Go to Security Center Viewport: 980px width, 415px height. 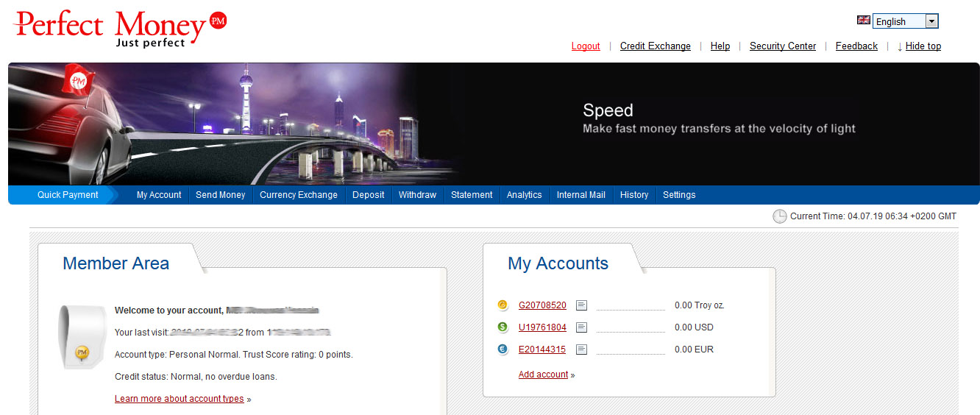click(783, 46)
